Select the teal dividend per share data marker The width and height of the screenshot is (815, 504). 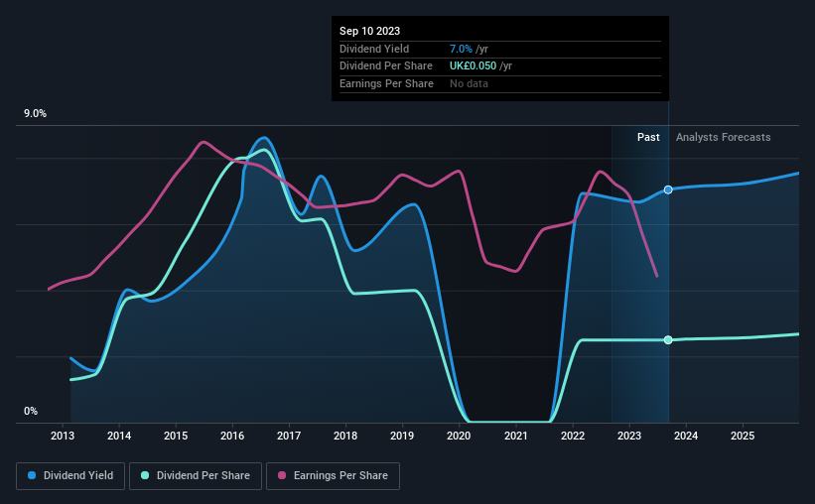pos(668,340)
